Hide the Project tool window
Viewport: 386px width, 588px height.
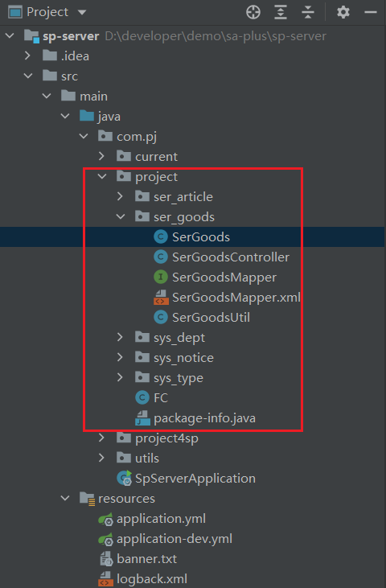pos(371,12)
